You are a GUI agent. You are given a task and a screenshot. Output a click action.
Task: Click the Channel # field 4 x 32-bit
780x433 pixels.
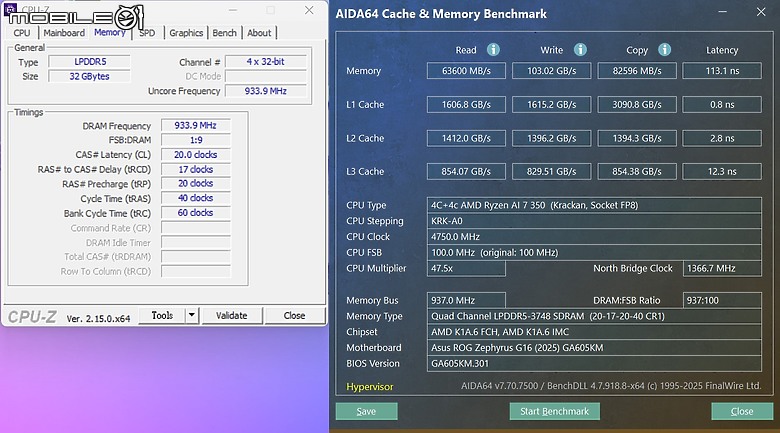coord(266,62)
